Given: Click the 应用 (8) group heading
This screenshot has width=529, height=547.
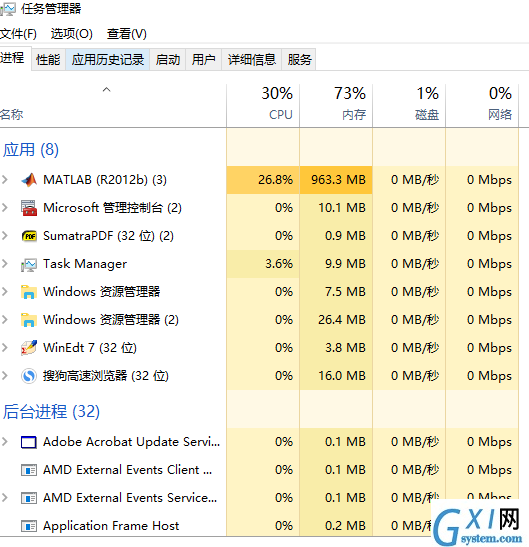Looking at the screenshot, I should pos(31,150).
